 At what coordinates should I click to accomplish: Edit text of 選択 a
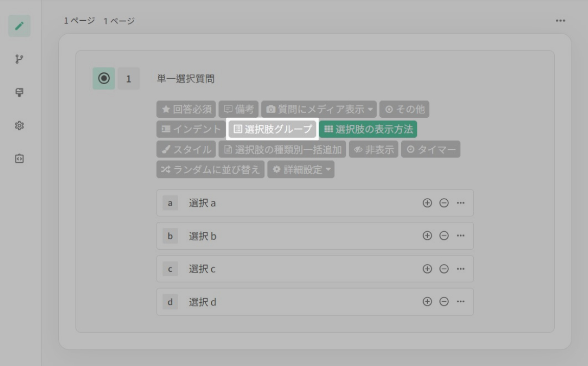(202, 203)
